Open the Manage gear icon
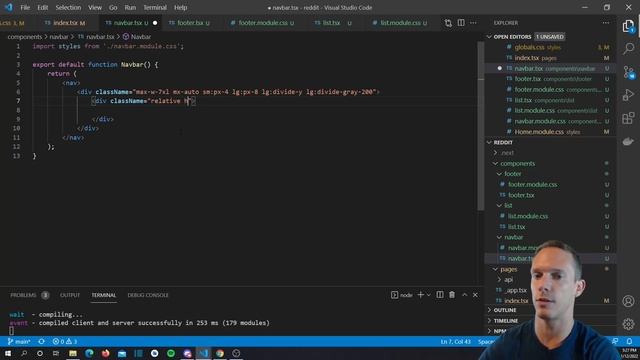 tap(628, 324)
